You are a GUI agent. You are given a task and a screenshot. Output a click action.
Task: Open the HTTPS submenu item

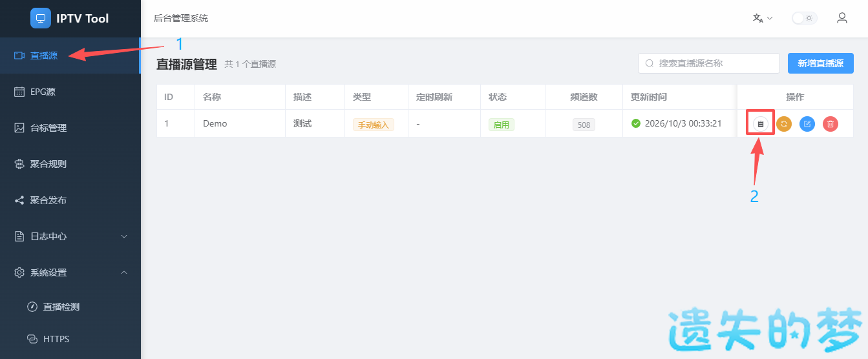(70, 339)
